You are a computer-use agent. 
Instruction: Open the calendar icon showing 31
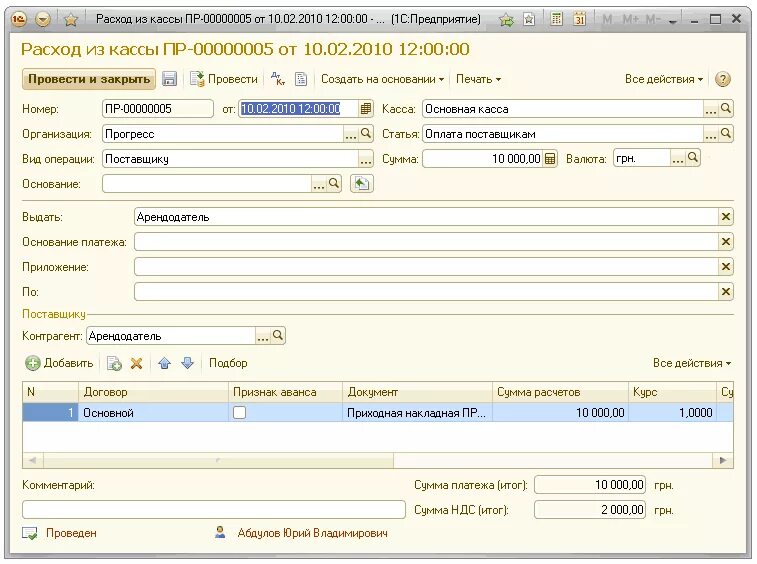(x=579, y=19)
